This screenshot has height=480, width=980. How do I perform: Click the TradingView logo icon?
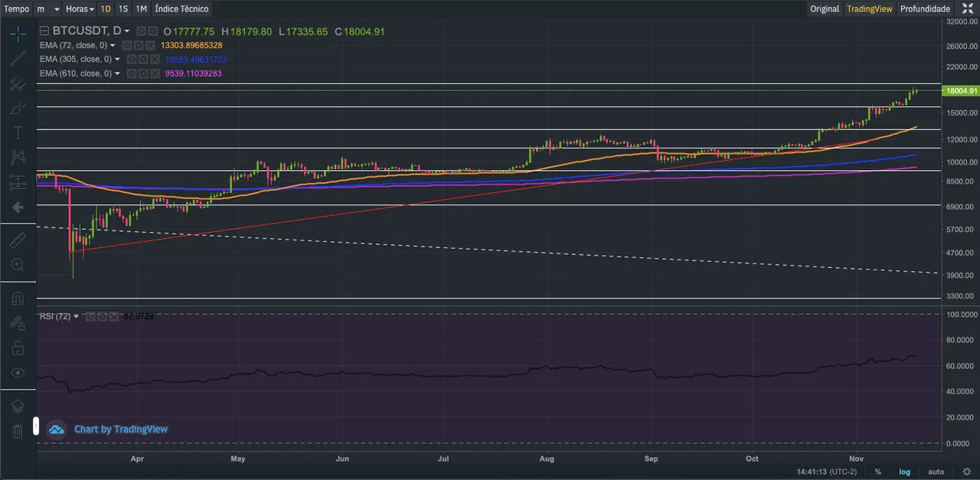[57, 429]
